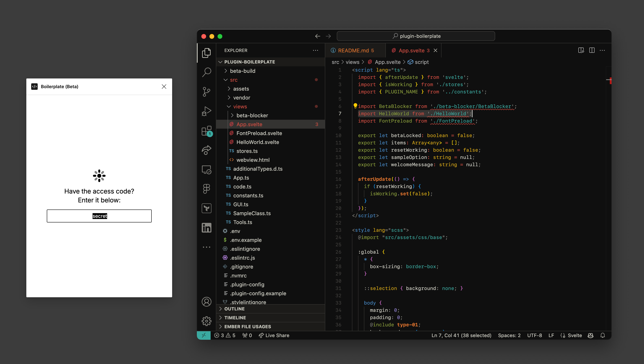Open Manage gear settings icon
The image size is (644, 364).
206,321
